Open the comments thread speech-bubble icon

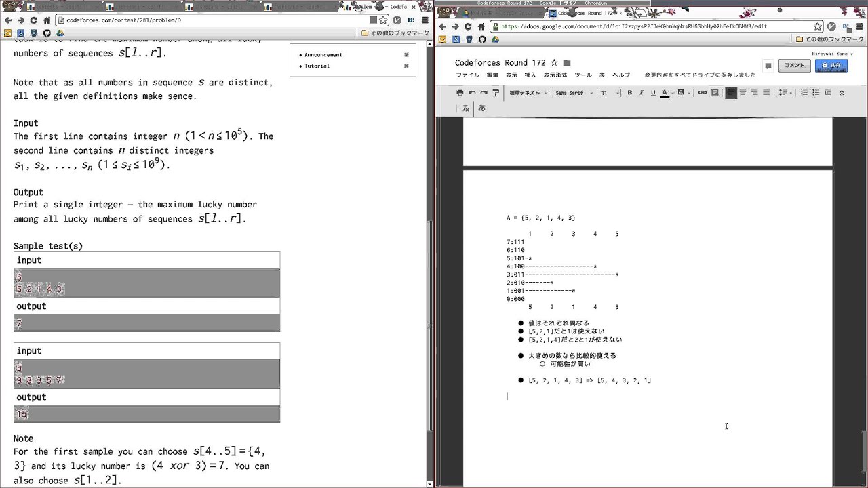(x=768, y=66)
